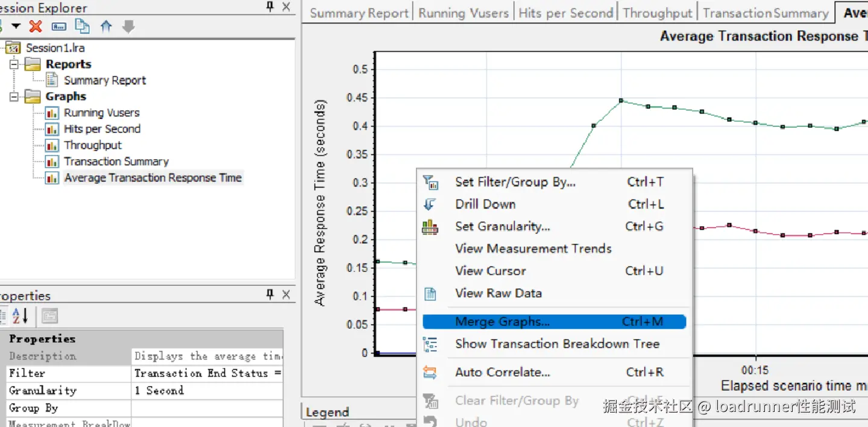The image size is (868, 427).
Task: Click the Set Granularity icon in context menu
Action: pos(430,227)
